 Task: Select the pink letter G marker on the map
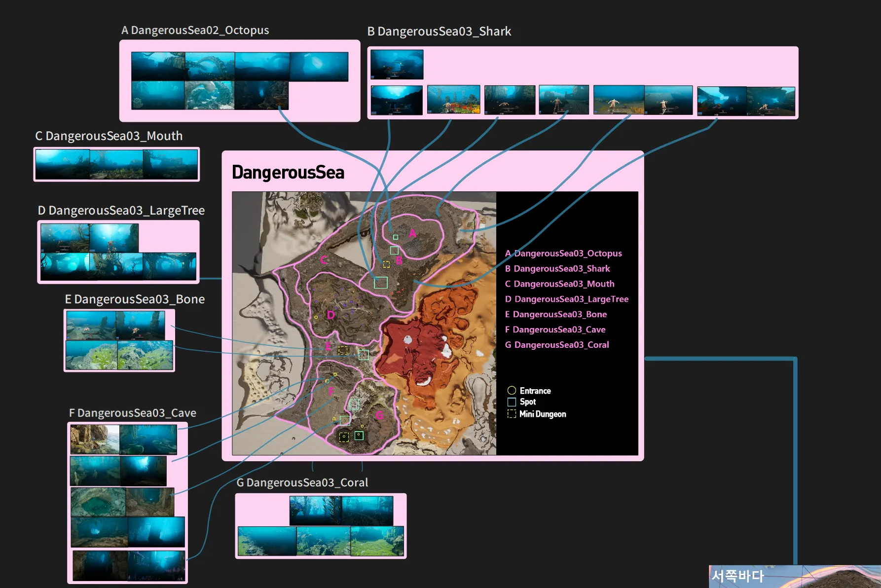[379, 415]
